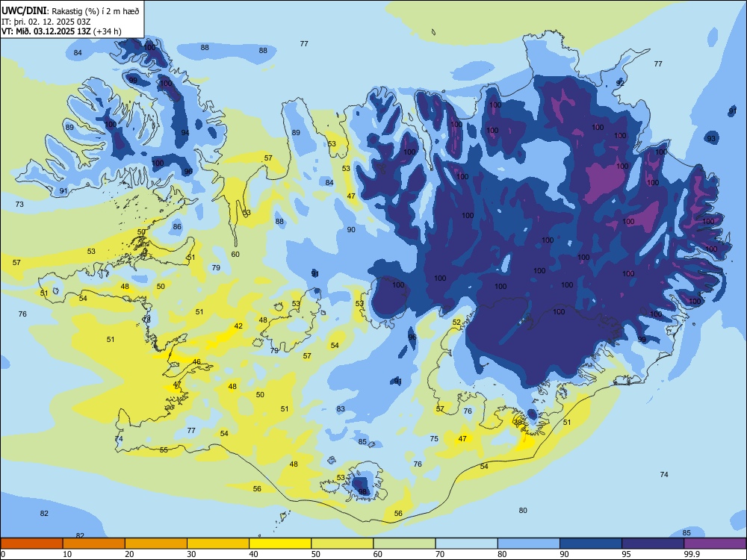747x560 pixels.
Task: Click the humidity value 42 on the map
Action: tap(238, 326)
